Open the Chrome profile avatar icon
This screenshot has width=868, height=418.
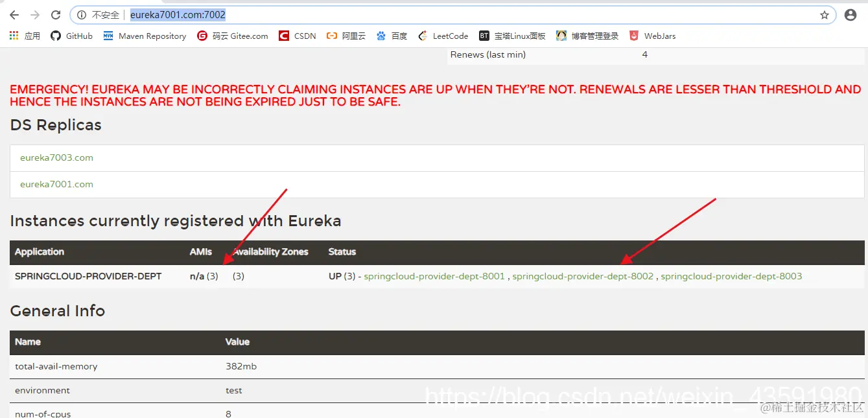(x=850, y=15)
